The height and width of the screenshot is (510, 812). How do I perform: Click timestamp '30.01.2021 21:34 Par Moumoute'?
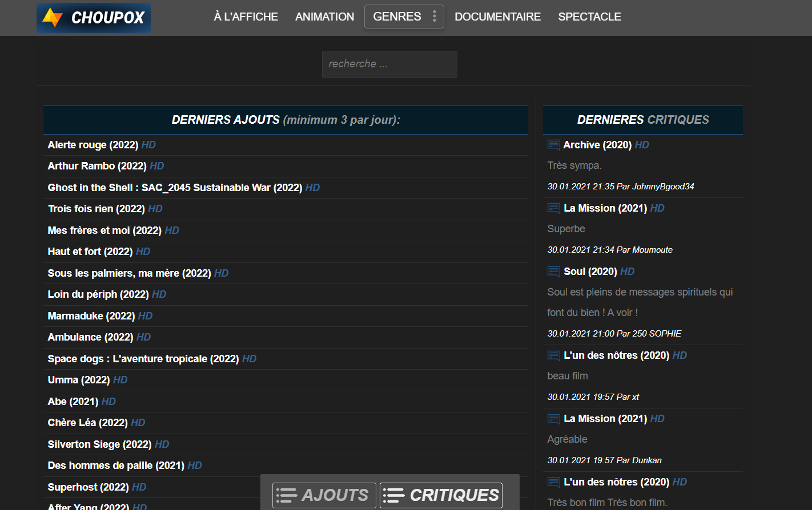610,250
